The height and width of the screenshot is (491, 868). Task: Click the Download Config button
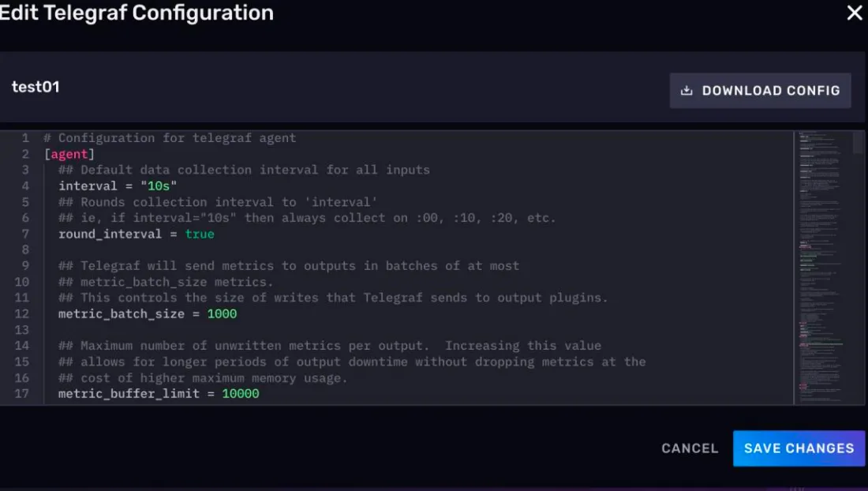click(760, 91)
